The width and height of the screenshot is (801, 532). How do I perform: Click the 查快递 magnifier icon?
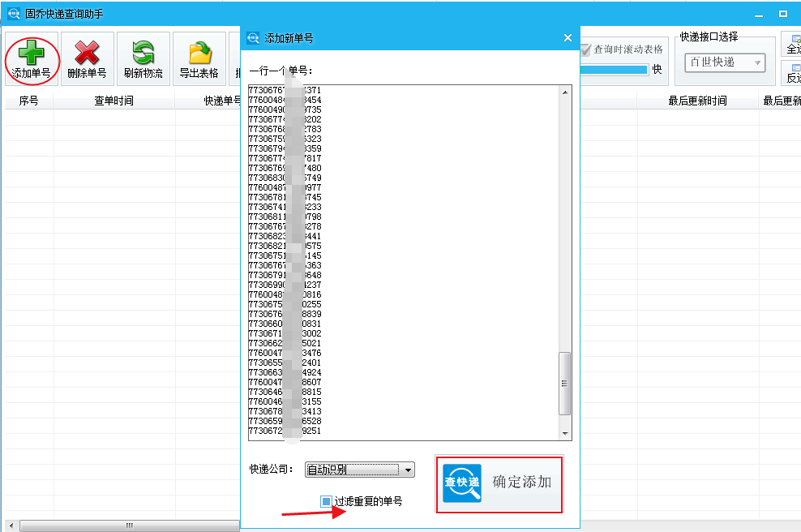(462, 483)
